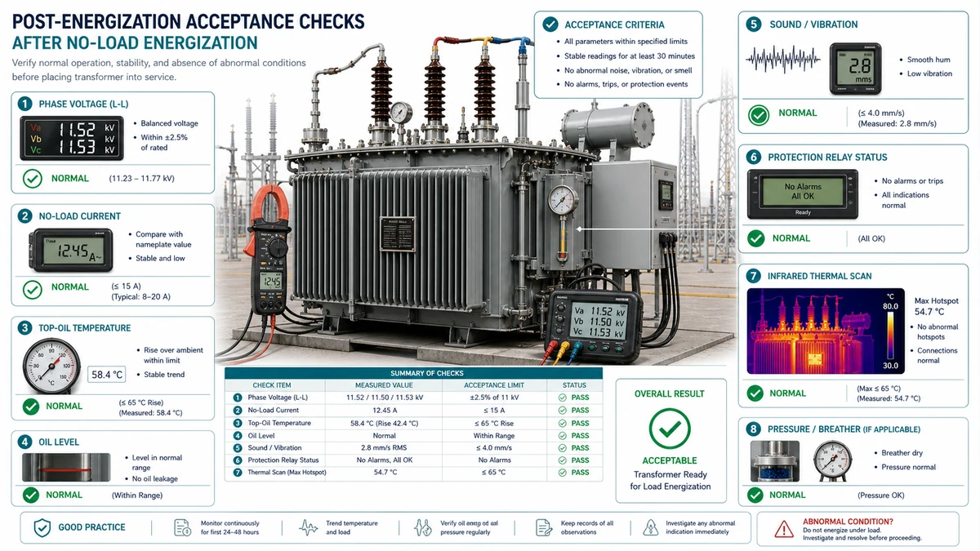Click the pressure gauge in Pressure / Breather

(835, 461)
